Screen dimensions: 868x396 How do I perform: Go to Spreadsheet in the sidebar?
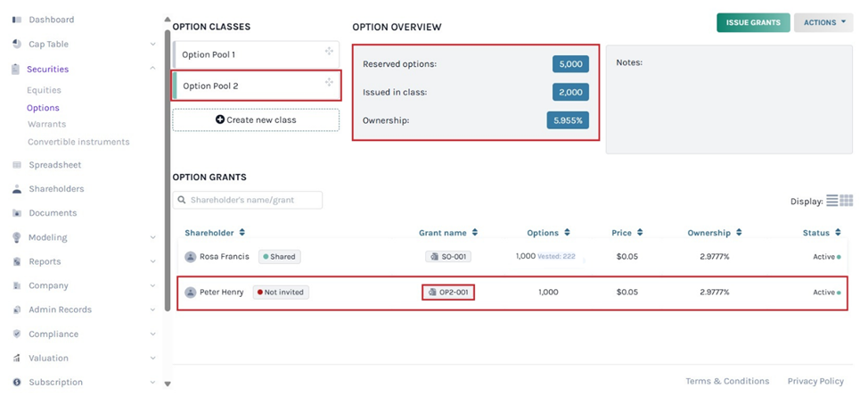(x=54, y=165)
